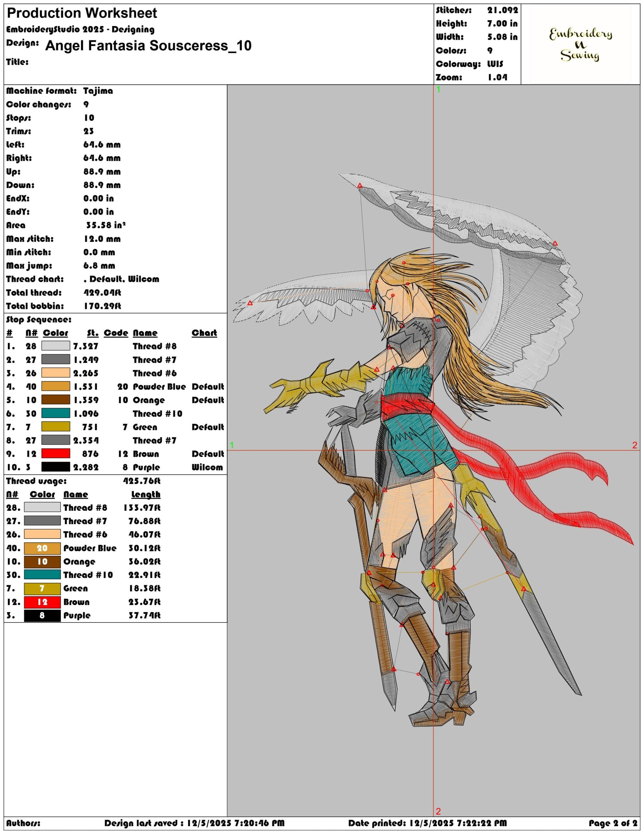Viewport: 644px width, 834px height.
Task: Select stitch count "751" in stop row 7
Action: pos(91,427)
